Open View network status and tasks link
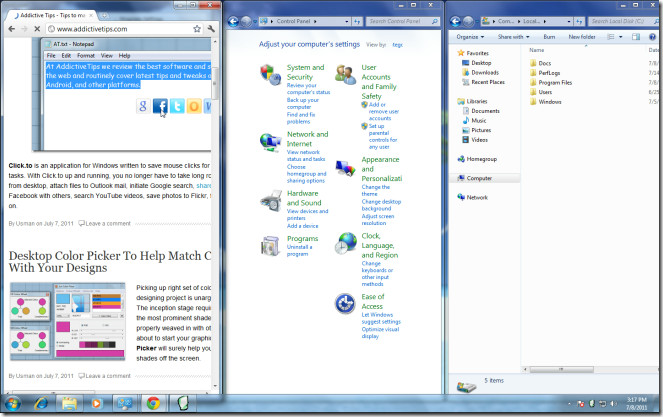Image resolution: width=663 pixels, height=417 pixels. (306, 156)
